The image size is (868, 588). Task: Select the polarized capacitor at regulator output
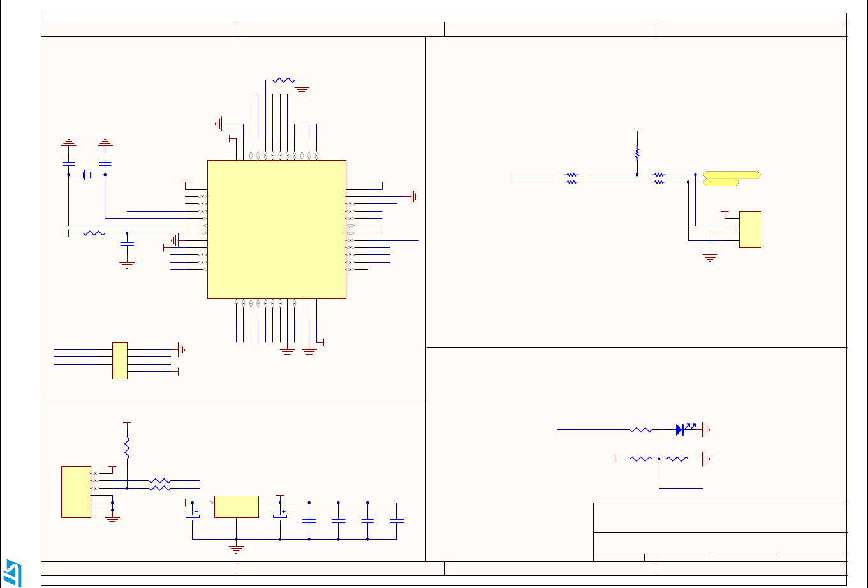tap(280, 515)
